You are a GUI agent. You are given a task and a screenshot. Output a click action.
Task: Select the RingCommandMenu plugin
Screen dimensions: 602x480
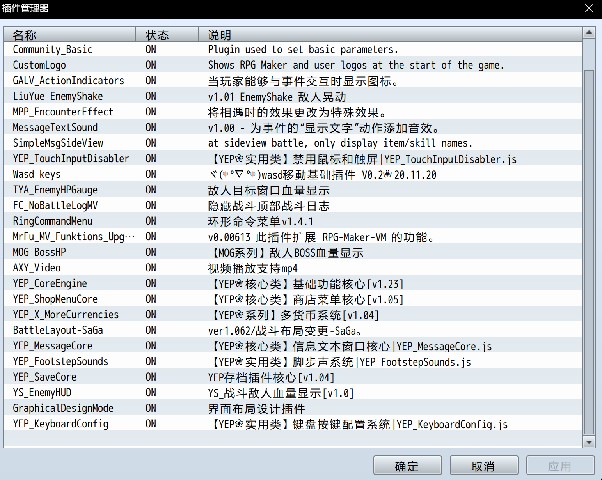coord(293,221)
